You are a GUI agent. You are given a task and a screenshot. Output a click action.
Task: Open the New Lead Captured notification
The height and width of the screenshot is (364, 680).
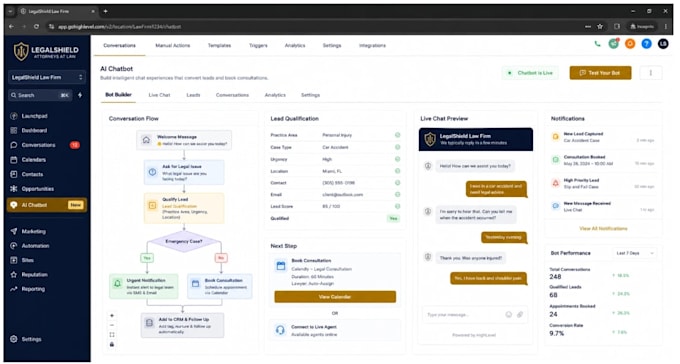pos(603,137)
